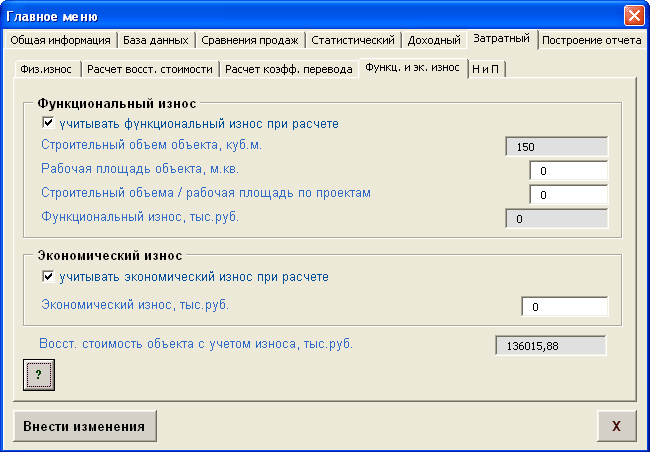Click label Рабочая площадь объекта, м.кв.
650x452 pixels.
pyautogui.click(x=140, y=169)
